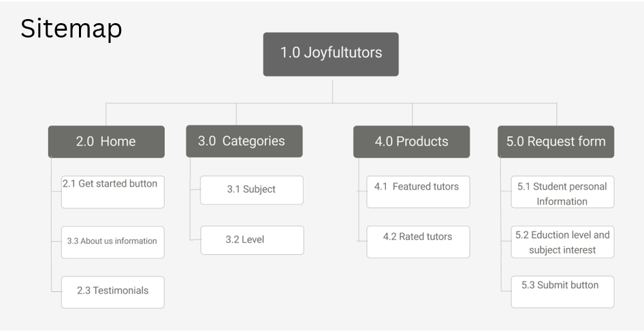This screenshot has height=332, width=644.
Task: Select the 2.0 Home node
Action: [106, 142]
